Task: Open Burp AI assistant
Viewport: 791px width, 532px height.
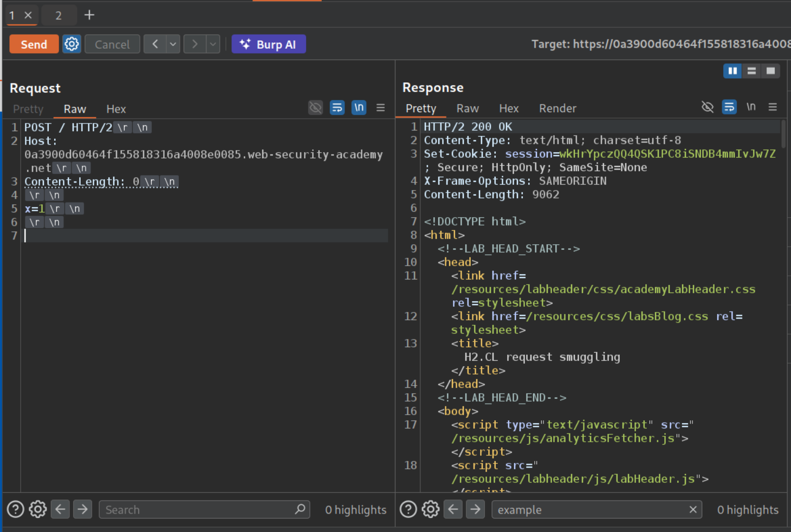Action: click(269, 44)
